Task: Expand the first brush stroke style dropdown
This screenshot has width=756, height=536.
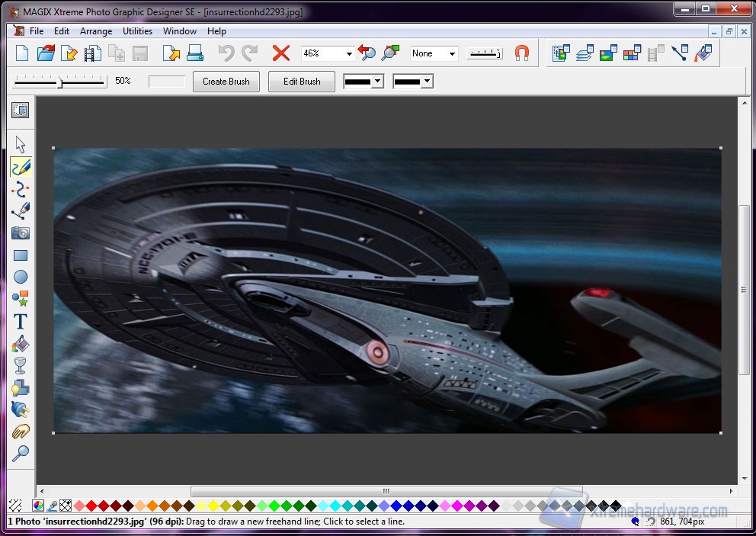Action: 376,82
